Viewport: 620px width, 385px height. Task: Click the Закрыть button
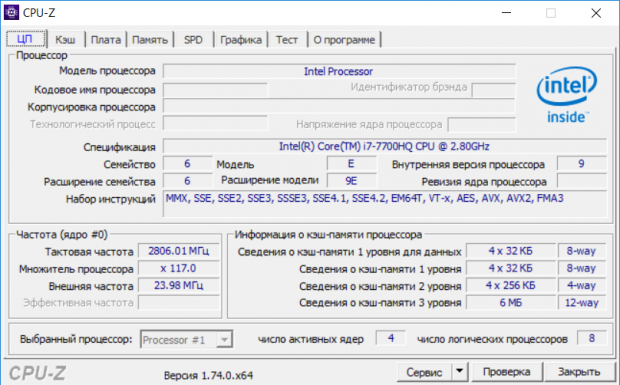(579, 372)
